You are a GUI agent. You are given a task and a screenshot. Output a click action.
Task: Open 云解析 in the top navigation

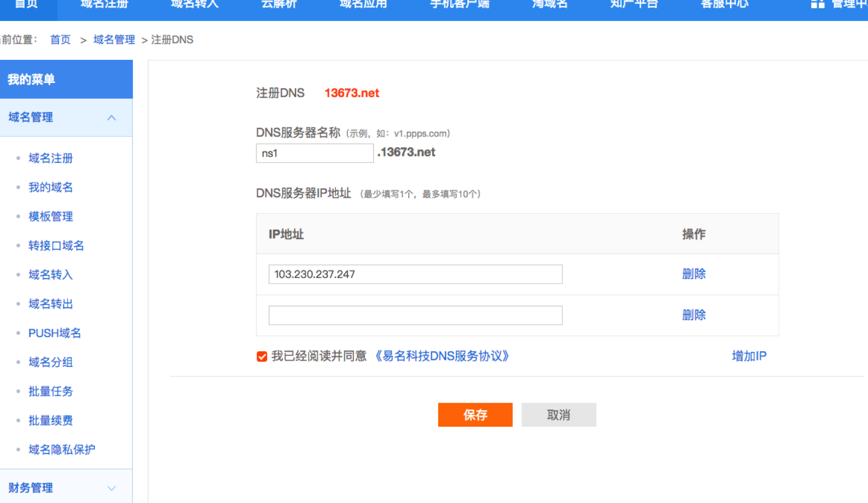(279, 5)
